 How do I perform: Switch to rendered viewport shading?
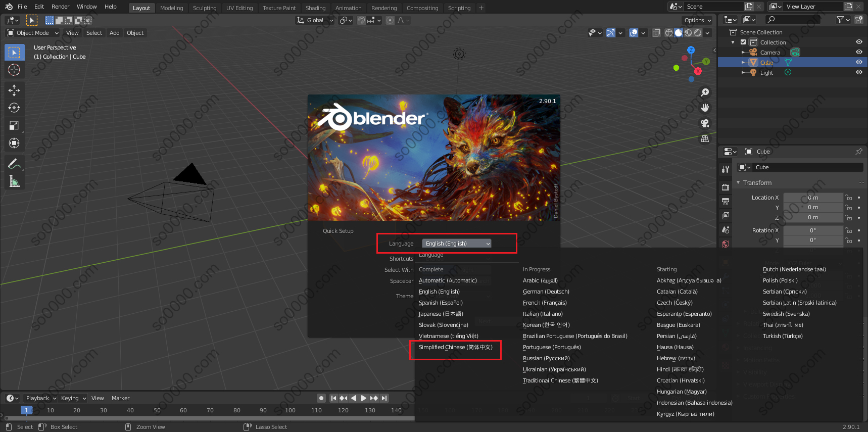pyautogui.click(x=698, y=33)
